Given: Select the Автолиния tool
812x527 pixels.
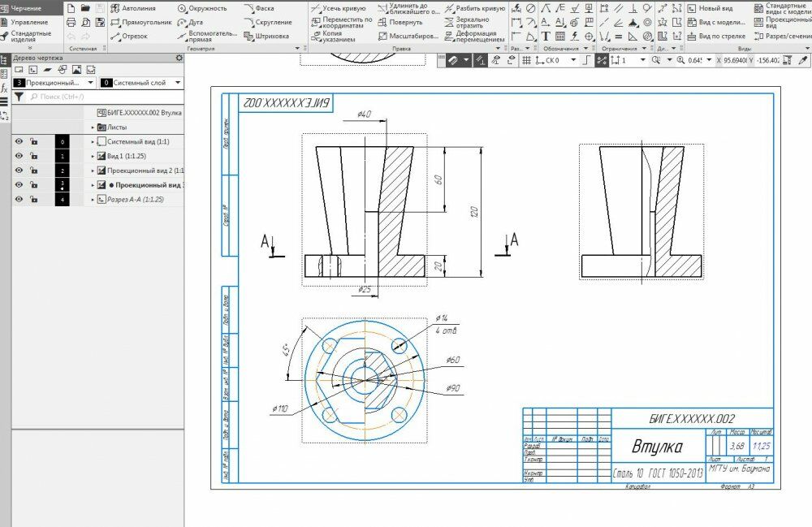Looking at the screenshot, I should click(x=133, y=8).
